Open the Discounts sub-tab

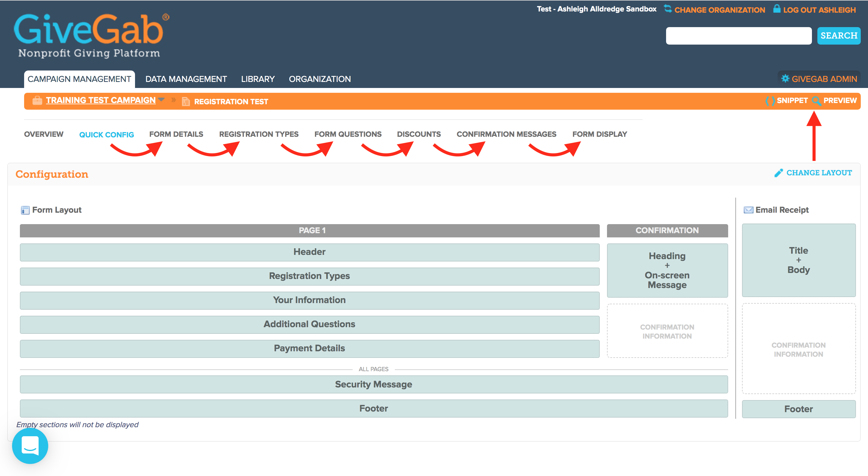tap(419, 134)
